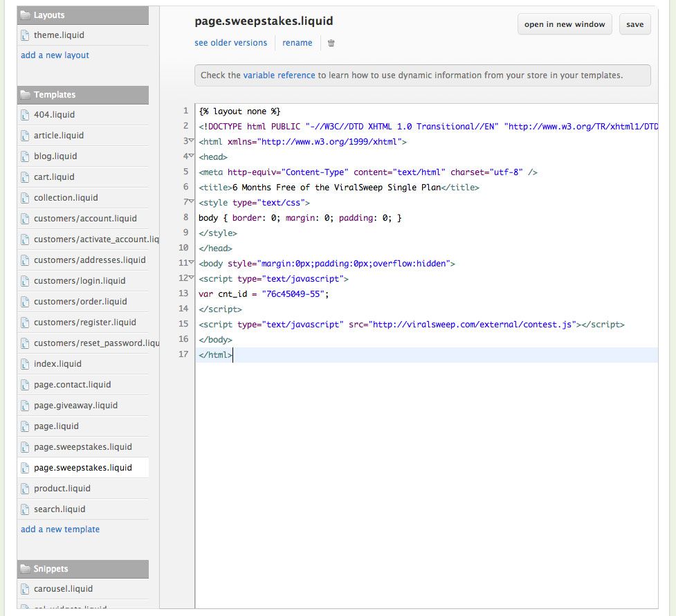Click add a new layout link

[55, 55]
